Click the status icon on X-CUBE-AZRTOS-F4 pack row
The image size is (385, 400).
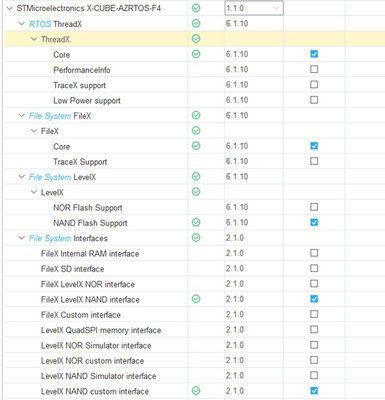196,8
